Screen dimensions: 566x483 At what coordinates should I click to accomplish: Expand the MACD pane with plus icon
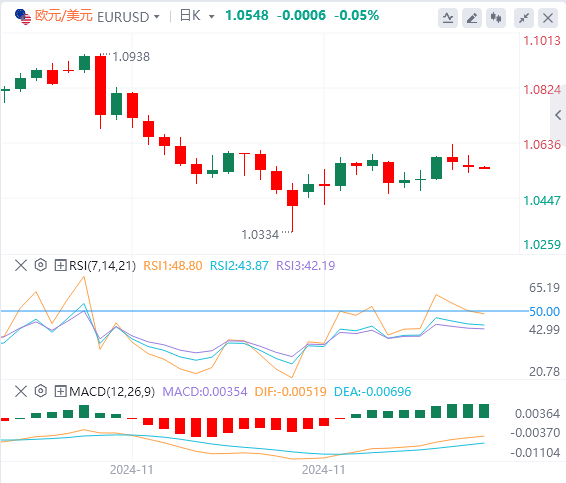(x=60, y=391)
